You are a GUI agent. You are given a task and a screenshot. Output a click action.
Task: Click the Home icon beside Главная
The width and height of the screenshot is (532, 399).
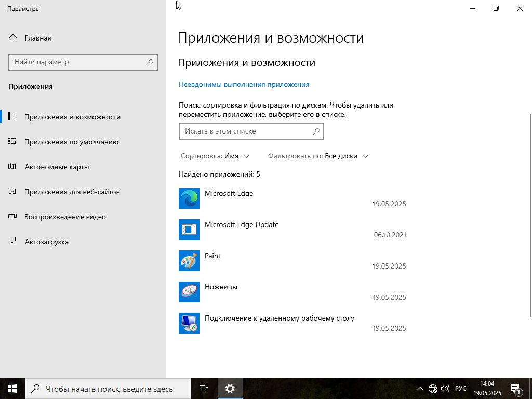point(13,38)
